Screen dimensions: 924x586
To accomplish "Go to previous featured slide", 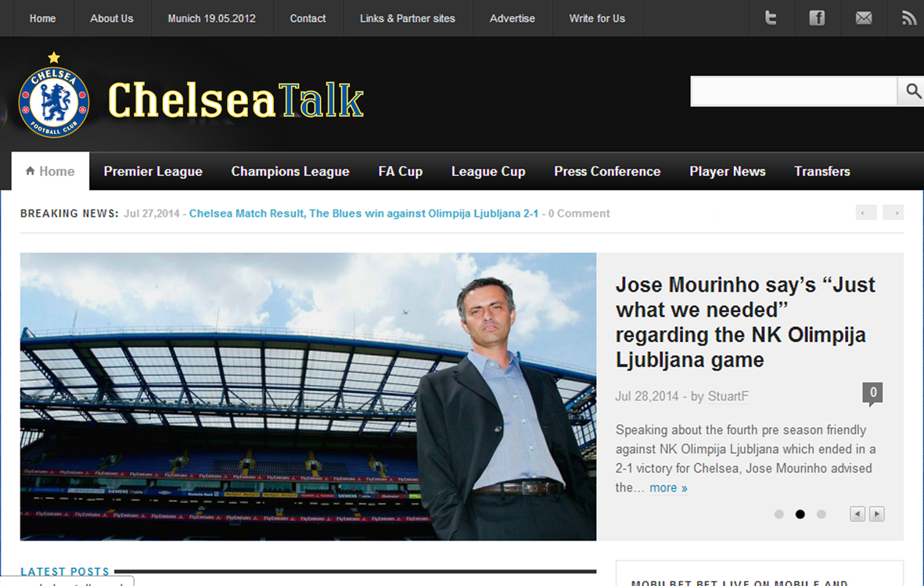I will pos(857,514).
